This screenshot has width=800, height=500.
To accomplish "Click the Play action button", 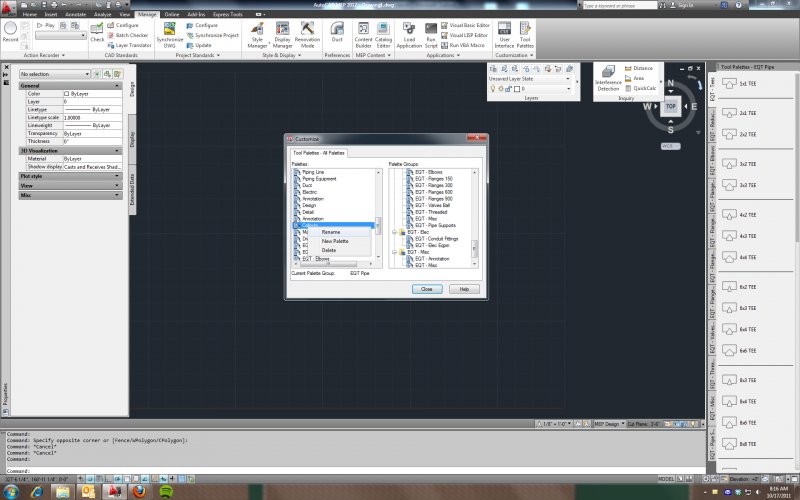I will [x=45, y=25].
